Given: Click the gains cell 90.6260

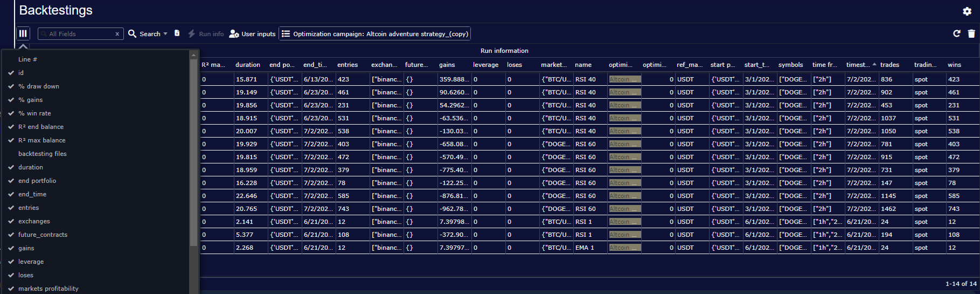Looking at the screenshot, I should 454,92.
